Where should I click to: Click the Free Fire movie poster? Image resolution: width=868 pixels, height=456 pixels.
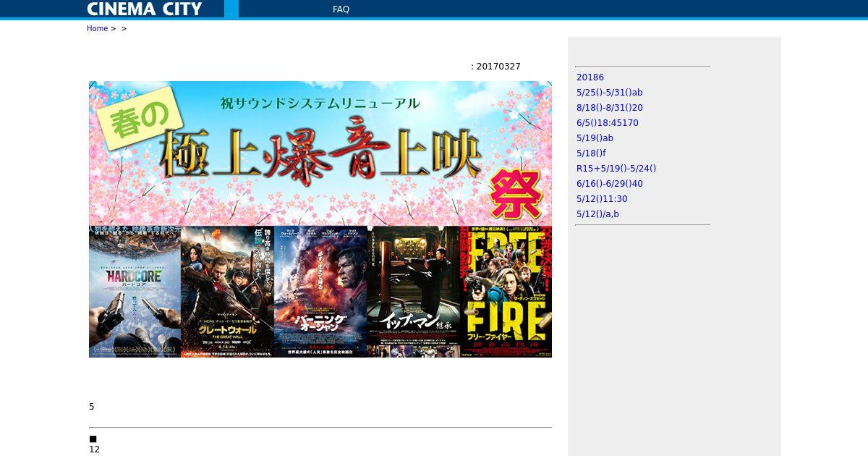506,292
